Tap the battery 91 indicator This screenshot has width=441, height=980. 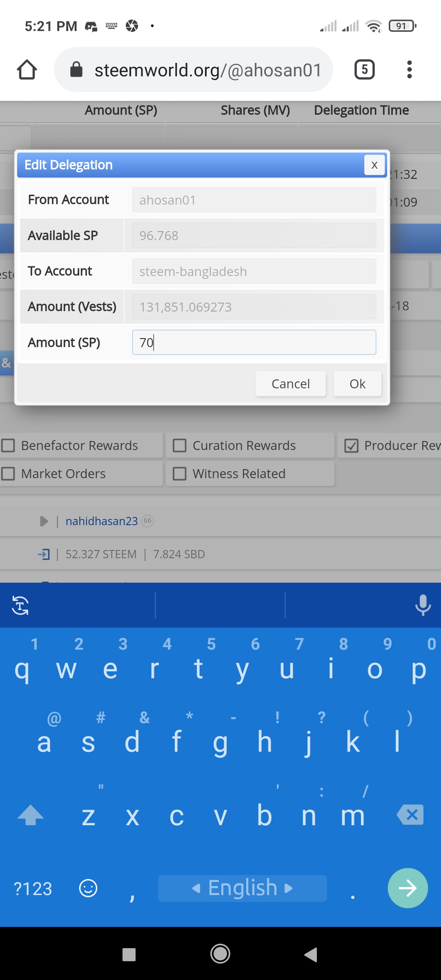point(403,26)
